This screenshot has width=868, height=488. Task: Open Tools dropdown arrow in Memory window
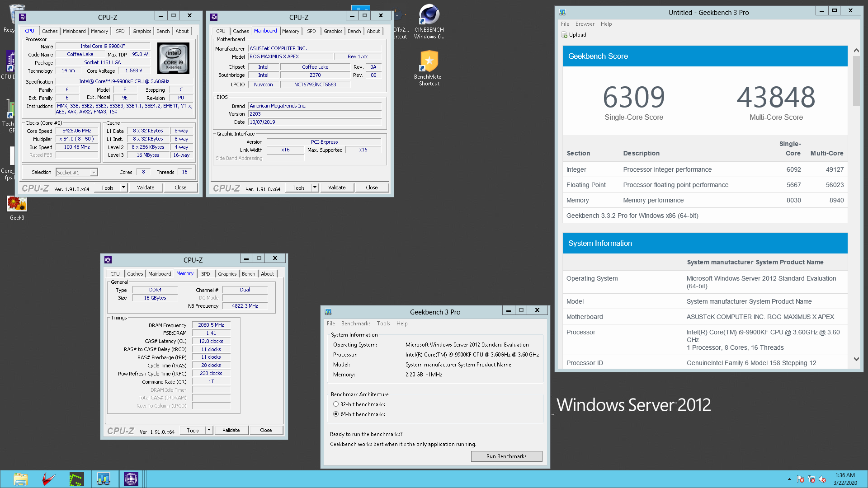(x=209, y=430)
